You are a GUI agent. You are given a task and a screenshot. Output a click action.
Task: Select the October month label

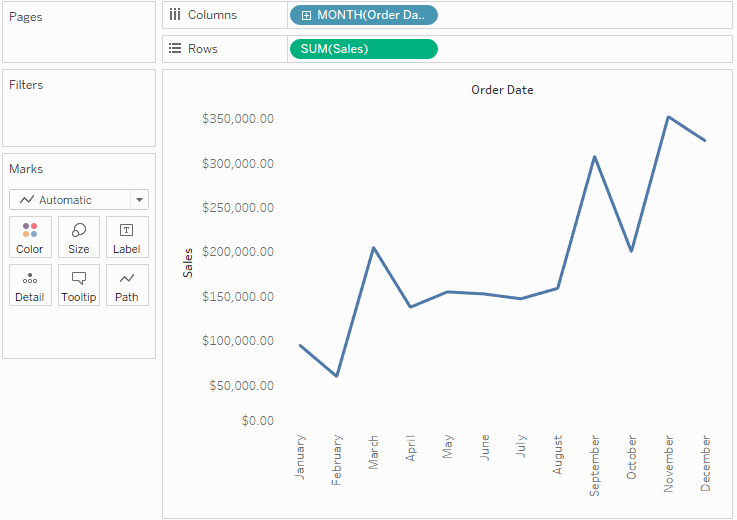[x=631, y=457]
